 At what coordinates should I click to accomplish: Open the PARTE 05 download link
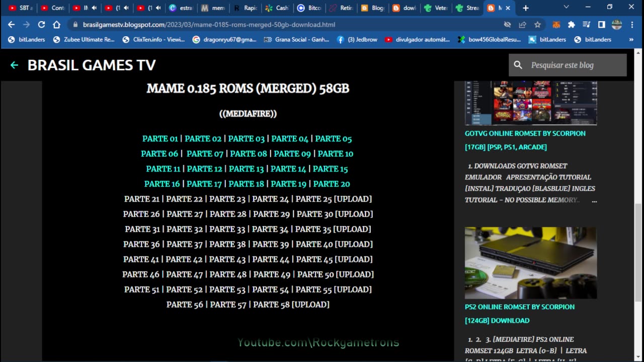click(334, 139)
